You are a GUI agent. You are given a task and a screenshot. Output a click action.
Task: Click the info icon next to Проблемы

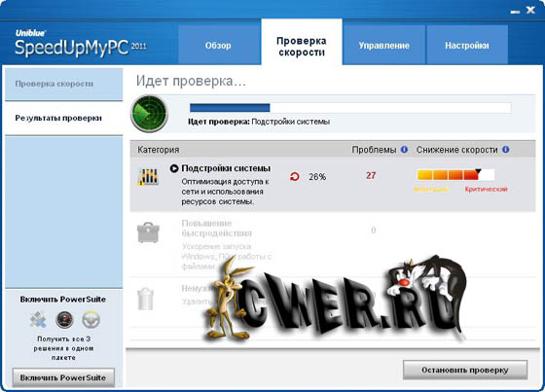coord(404,150)
